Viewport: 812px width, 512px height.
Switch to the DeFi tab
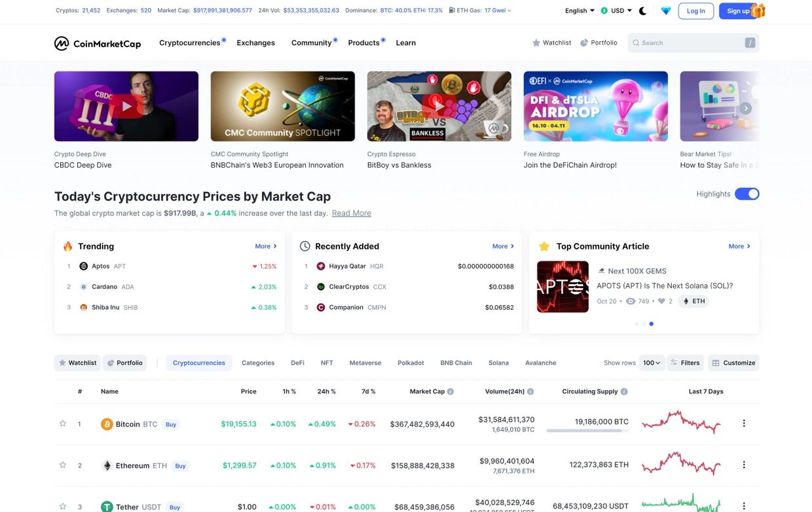(x=297, y=363)
